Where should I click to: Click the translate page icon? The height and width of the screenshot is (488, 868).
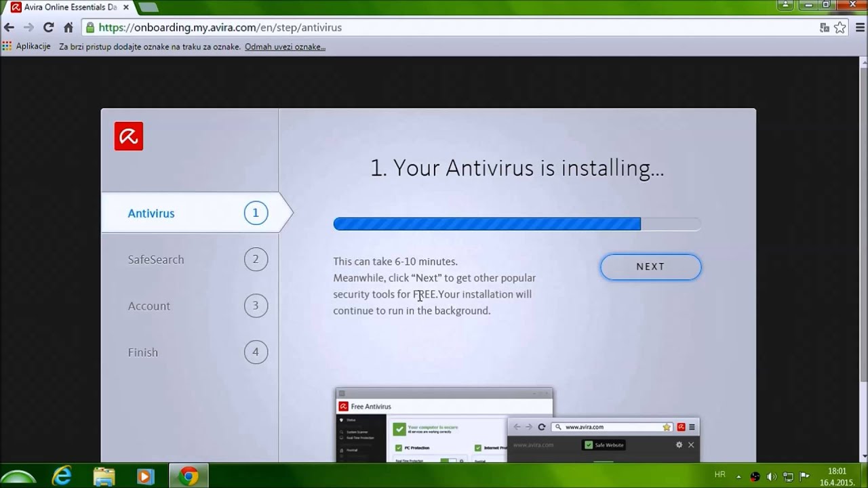click(x=824, y=28)
